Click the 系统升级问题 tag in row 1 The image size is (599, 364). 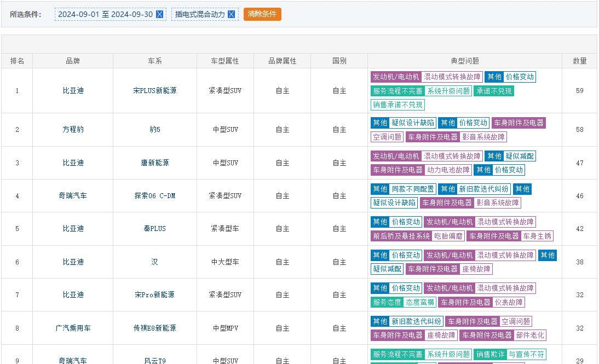[448, 91]
